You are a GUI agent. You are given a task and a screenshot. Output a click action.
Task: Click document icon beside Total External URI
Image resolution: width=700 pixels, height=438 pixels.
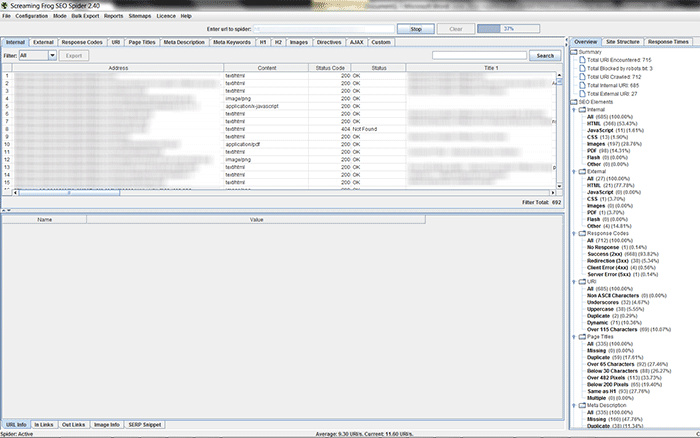pyautogui.click(x=584, y=93)
